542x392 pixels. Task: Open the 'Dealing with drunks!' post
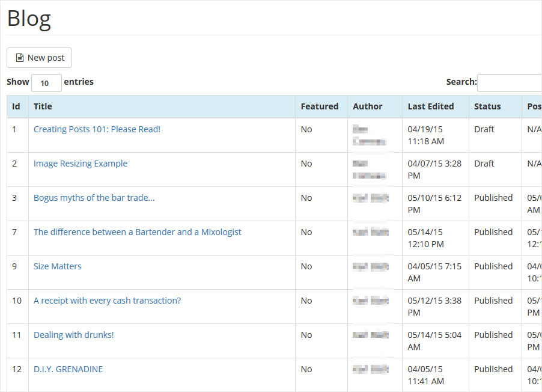[73, 335]
